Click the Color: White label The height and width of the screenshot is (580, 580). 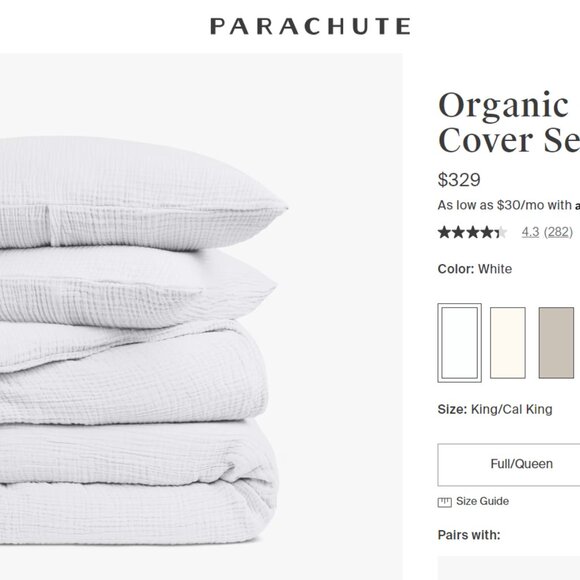[x=475, y=269]
